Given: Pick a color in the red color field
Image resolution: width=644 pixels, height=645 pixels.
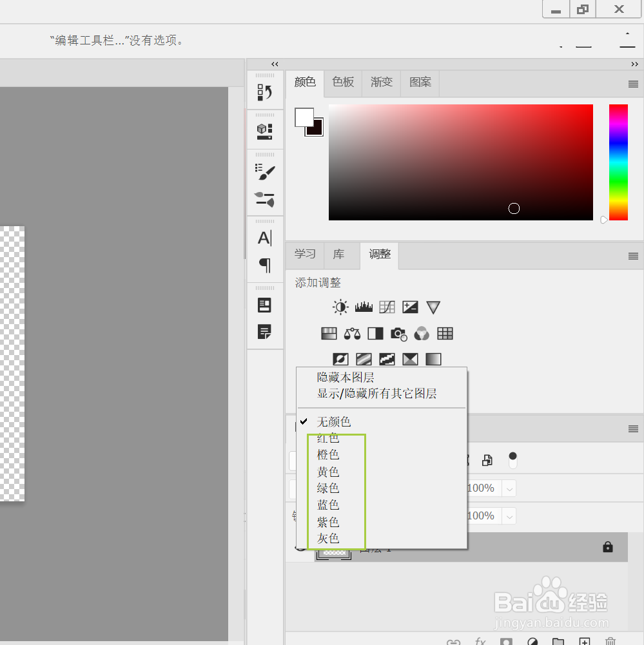Looking at the screenshot, I should 460,162.
